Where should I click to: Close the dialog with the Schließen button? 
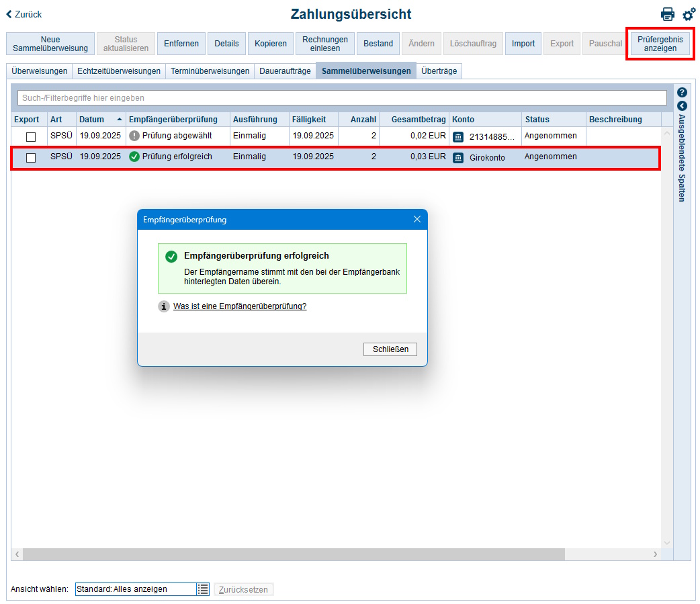tap(390, 349)
